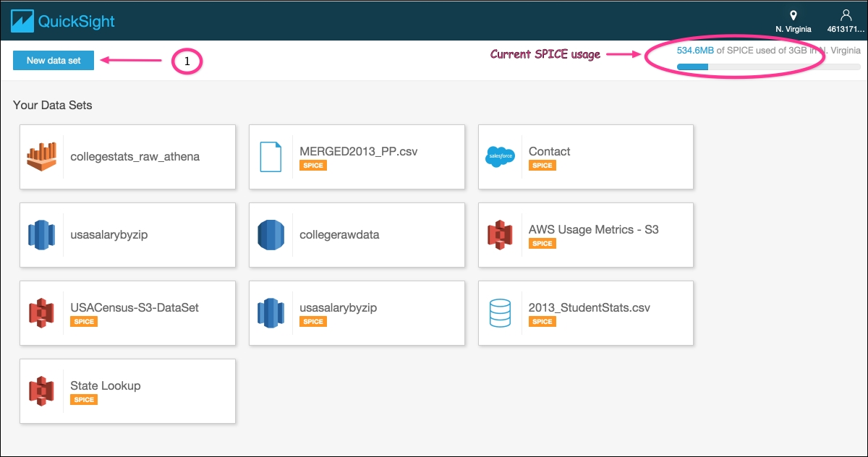This screenshot has height=457, width=868.
Task: Click the SPICE badge on AWS Usage Metrics - S3
Action: point(542,244)
